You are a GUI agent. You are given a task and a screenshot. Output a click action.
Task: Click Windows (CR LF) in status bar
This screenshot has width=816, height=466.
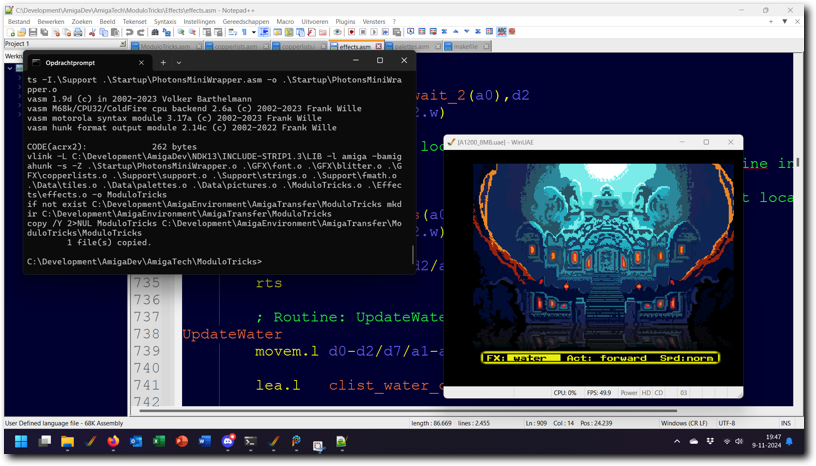(684, 423)
